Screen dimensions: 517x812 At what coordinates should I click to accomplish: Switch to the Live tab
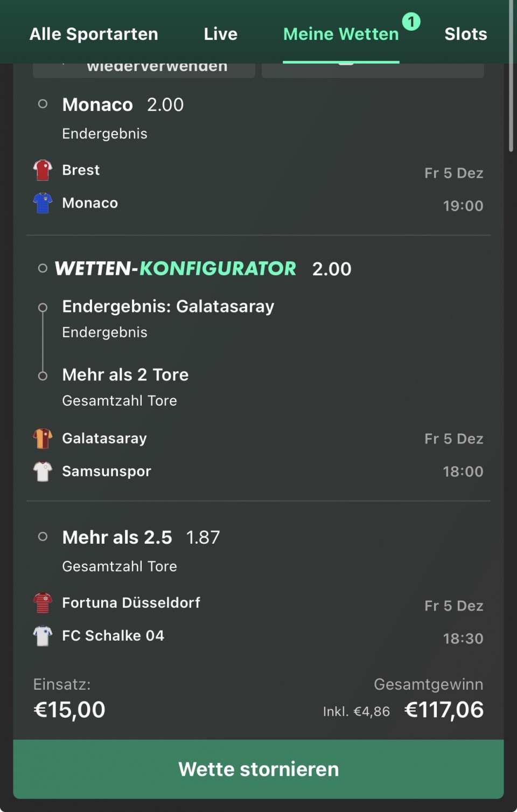point(220,34)
